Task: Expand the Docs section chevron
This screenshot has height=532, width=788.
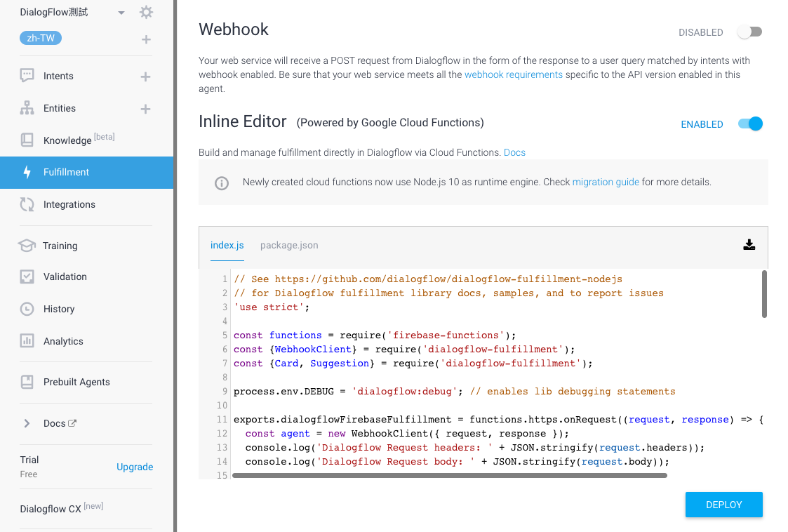Action: (x=27, y=423)
